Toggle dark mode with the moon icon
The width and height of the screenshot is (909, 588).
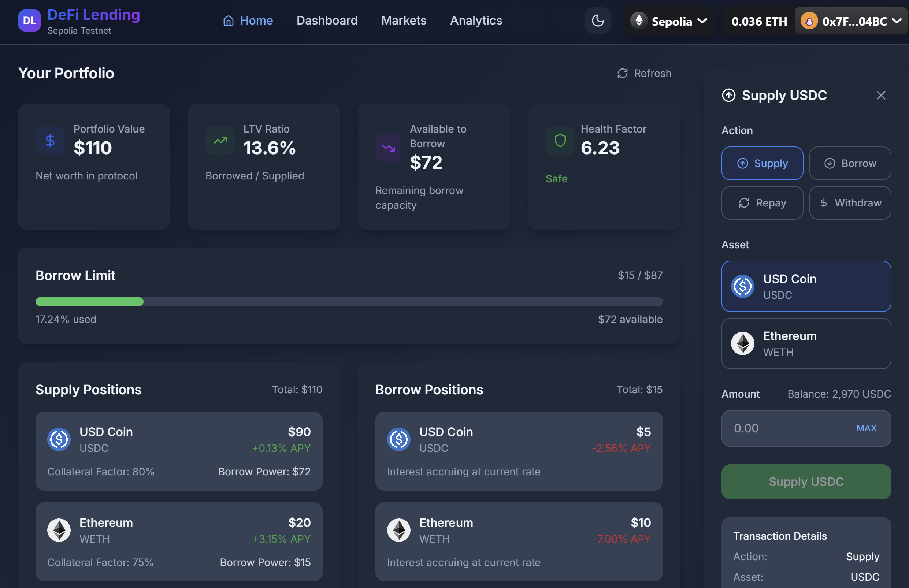pyautogui.click(x=598, y=21)
